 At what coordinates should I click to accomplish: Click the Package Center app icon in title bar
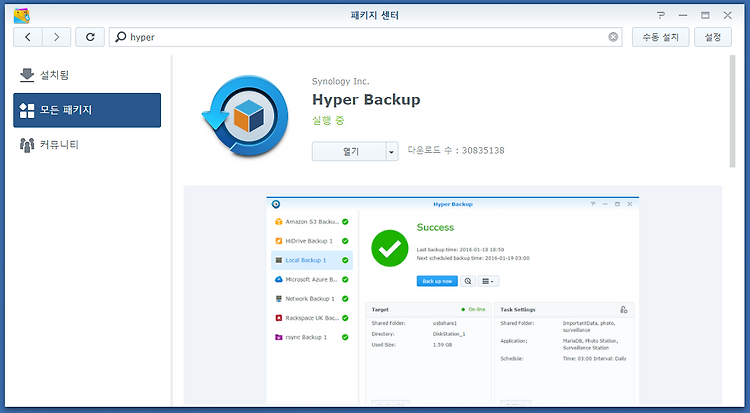click(22, 15)
